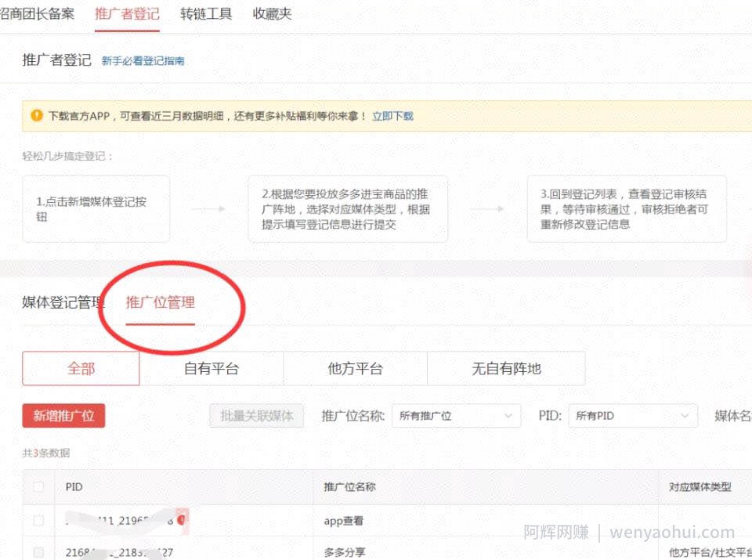752x560 pixels.
Task: Switch to the 推广者登记 tab
Action: [127, 13]
